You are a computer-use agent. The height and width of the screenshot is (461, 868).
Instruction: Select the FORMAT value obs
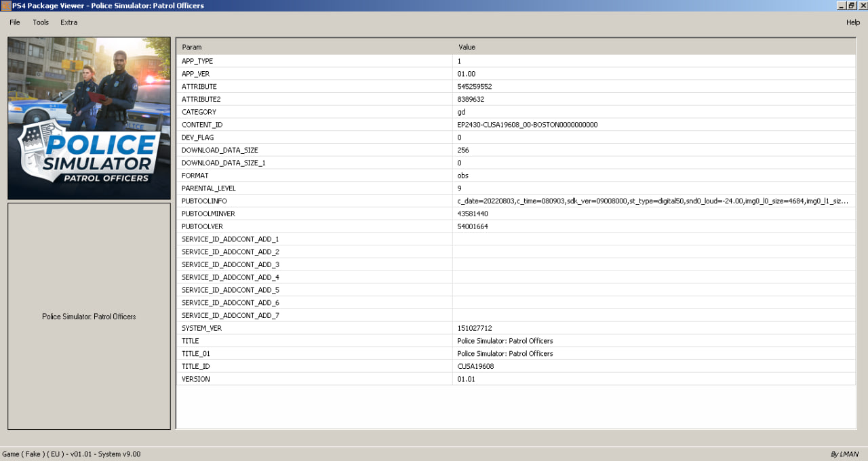pos(654,176)
